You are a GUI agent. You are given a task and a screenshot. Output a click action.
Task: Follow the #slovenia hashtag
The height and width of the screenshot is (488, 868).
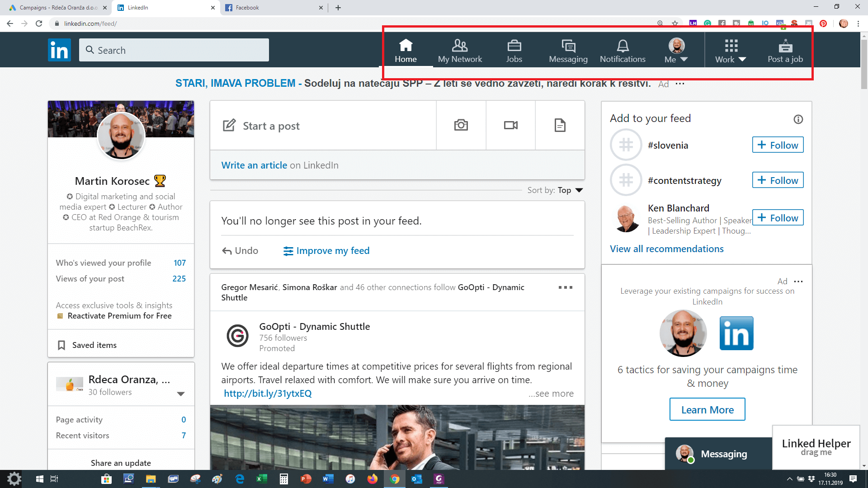click(778, 145)
